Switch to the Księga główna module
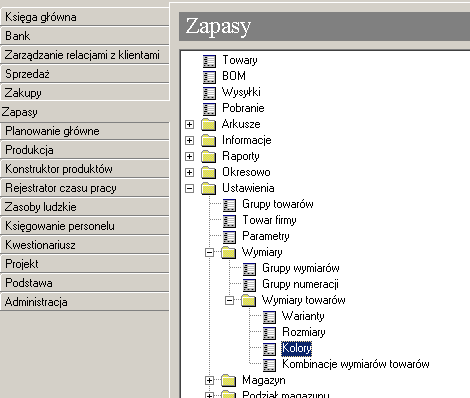The height and width of the screenshot is (398, 470). click(85, 17)
